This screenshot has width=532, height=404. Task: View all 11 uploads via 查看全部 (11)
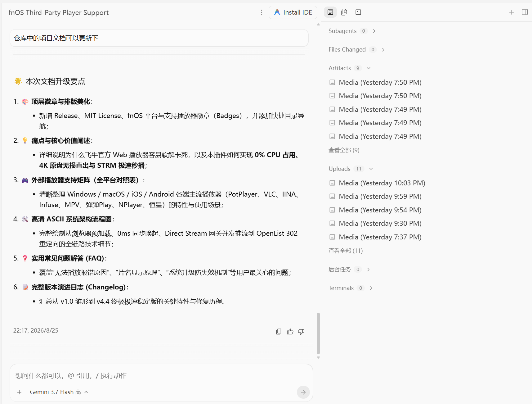coord(346,251)
